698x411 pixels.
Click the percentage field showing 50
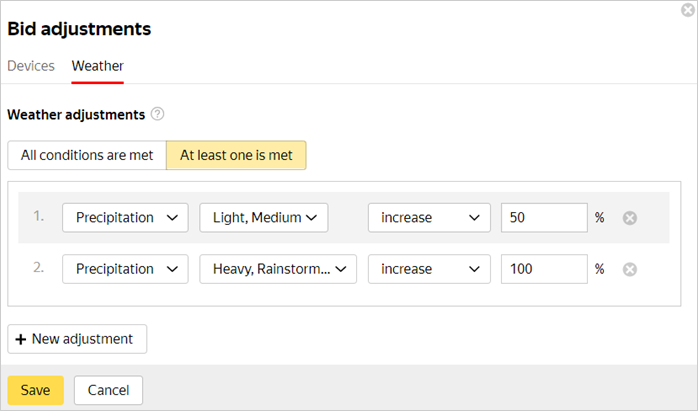pyautogui.click(x=544, y=217)
